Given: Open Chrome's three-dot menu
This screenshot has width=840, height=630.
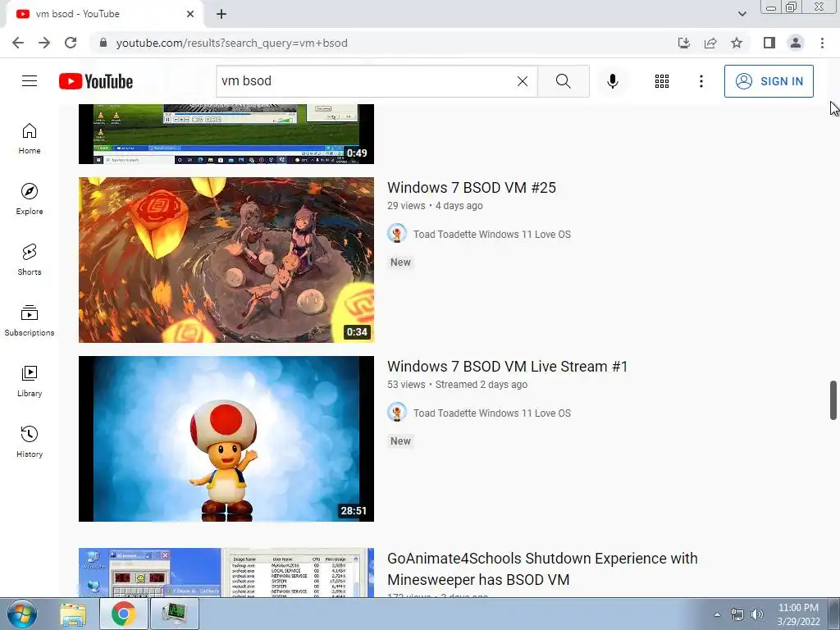Looking at the screenshot, I should coord(822,43).
